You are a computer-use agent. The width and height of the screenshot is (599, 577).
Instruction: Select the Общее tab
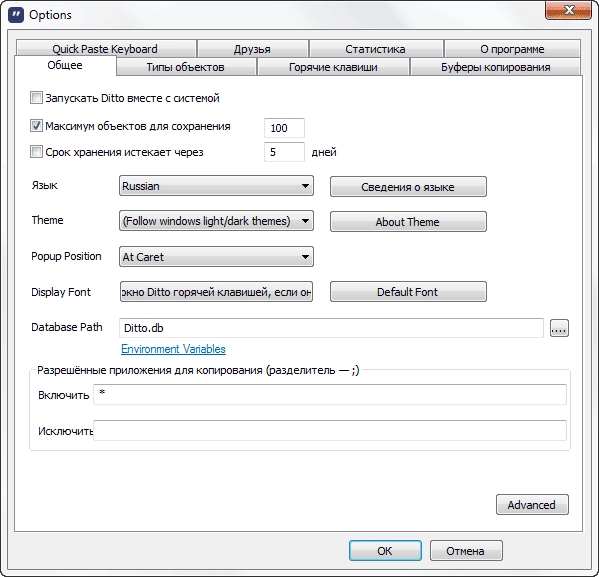click(65, 65)
